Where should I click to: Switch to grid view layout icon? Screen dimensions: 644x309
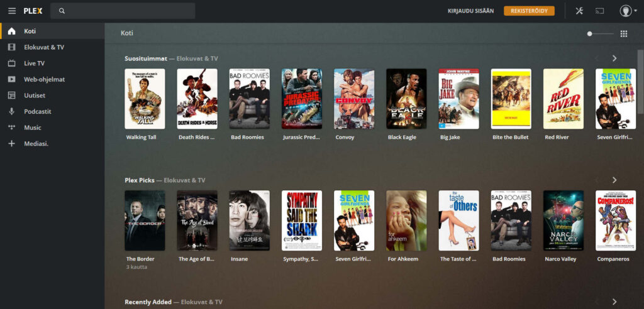coord(624,34)
